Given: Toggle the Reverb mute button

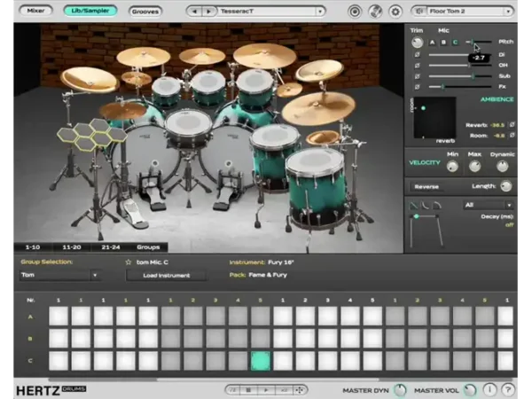Looking at the screenshot, I should tap(512, 125).
